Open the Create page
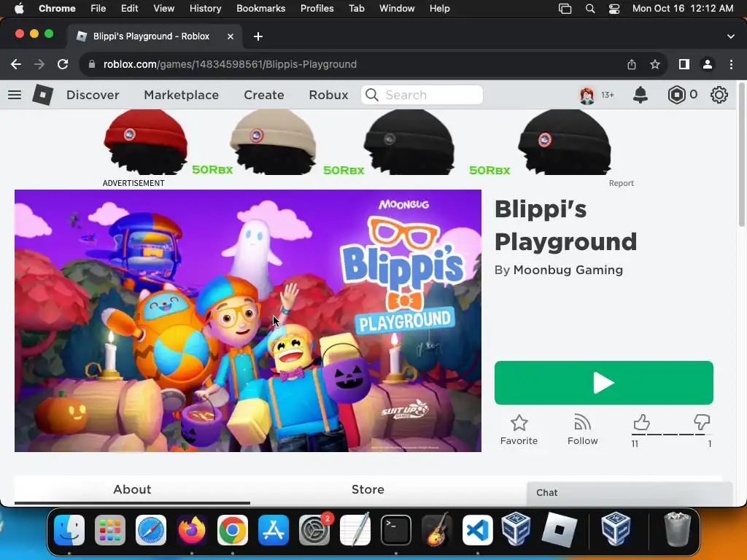 pyautogui.click(x=264, y=95)
